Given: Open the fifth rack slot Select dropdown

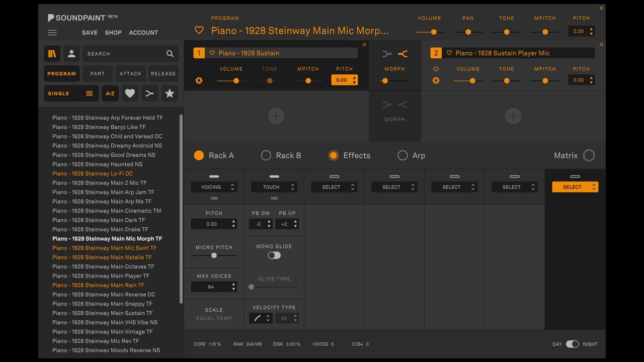Looking at the screenshot, I should click(x=454, y=187).
